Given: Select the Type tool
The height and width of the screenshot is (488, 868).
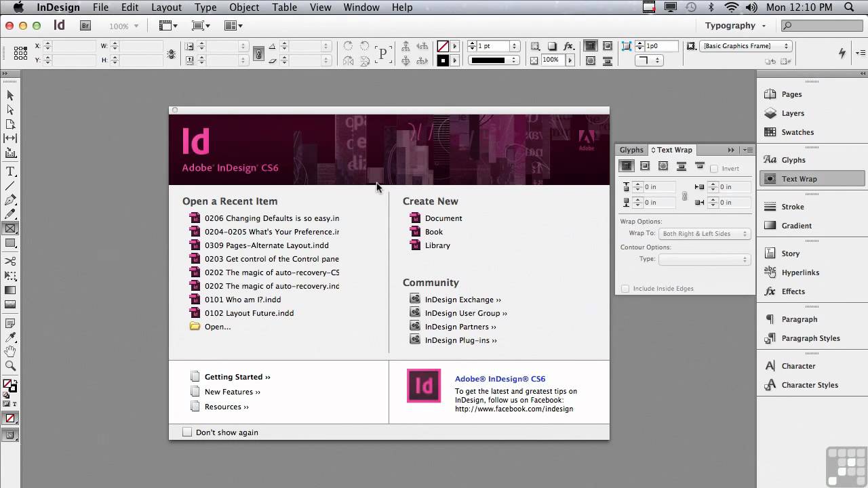Looking at the screenshot, I should click(10, 171).
